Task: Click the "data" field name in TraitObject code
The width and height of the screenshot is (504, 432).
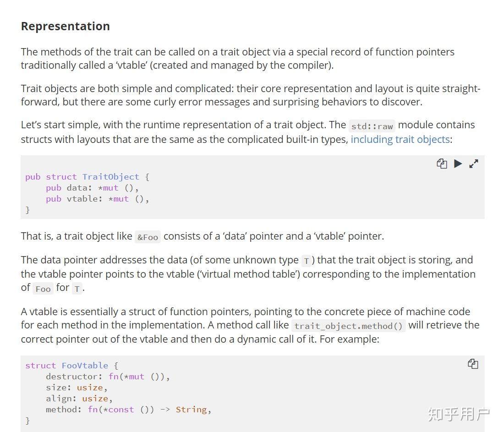Action: [77, 188]
